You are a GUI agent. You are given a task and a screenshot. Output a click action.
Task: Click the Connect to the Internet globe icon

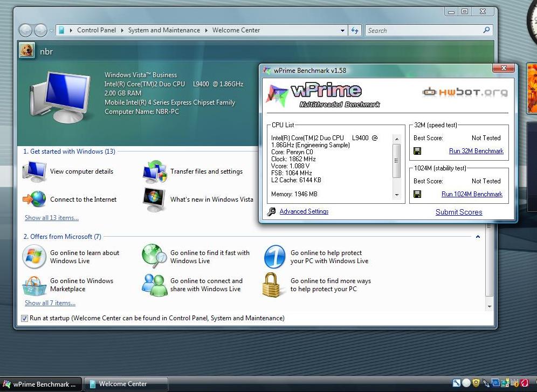[35, 200]
